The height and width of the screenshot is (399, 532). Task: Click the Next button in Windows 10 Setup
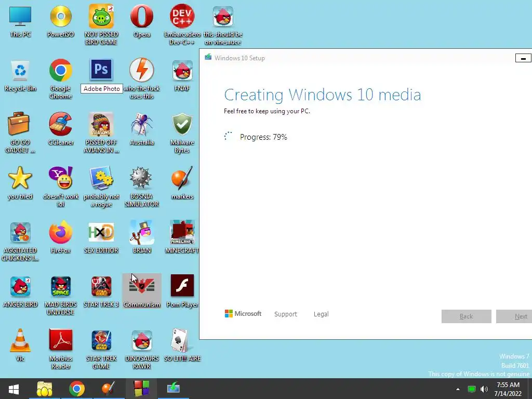click(x=514, y=316)
